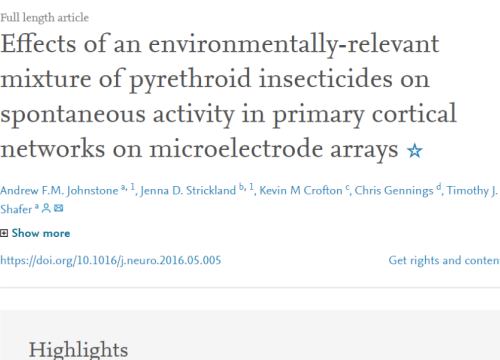Click the star footnote icon after title
Viewport: 500px width, 360px height.
(415, 151)
